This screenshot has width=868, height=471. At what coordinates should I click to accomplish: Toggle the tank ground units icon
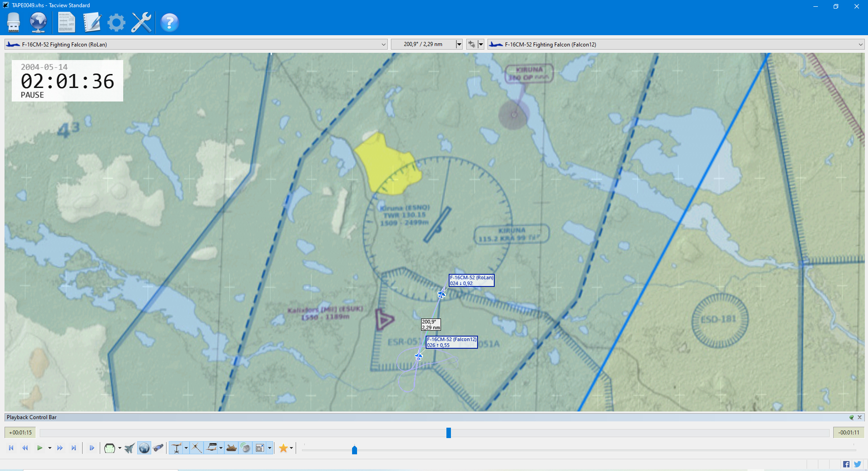tap(232, 448)
